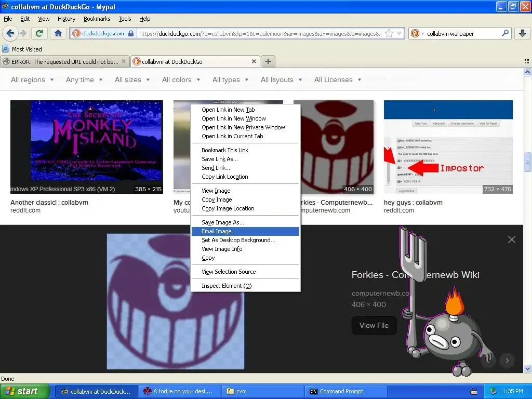
Task: Click the tab groups icon at far right
Action: 527,61
